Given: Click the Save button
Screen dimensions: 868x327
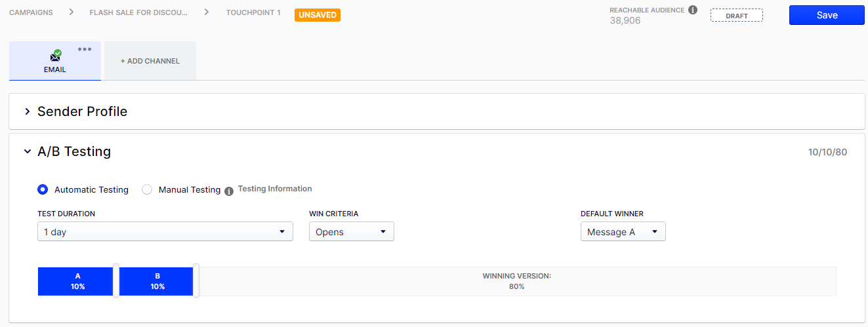Looking at the screenshot, I should 827,15.
